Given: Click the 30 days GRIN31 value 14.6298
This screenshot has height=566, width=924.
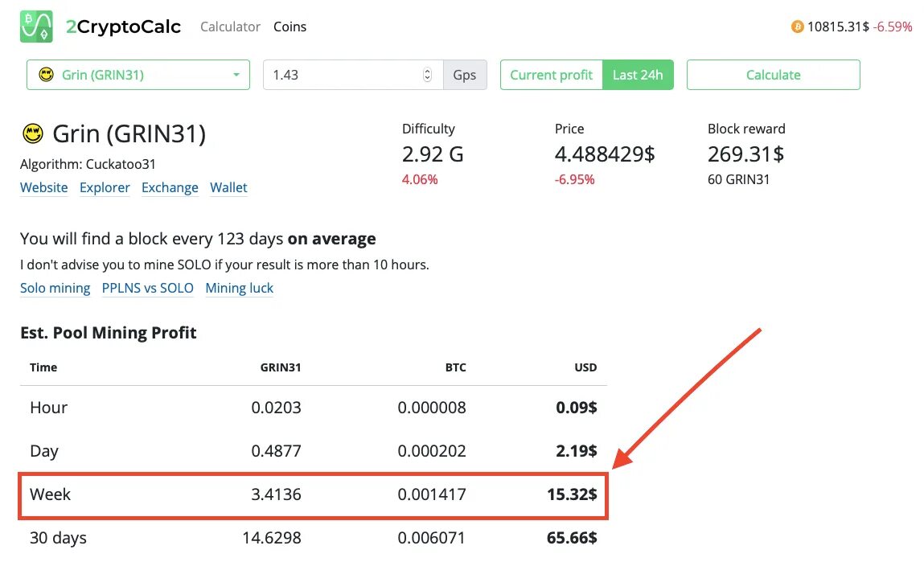Looking at the screenshot, I should point(272,538).
